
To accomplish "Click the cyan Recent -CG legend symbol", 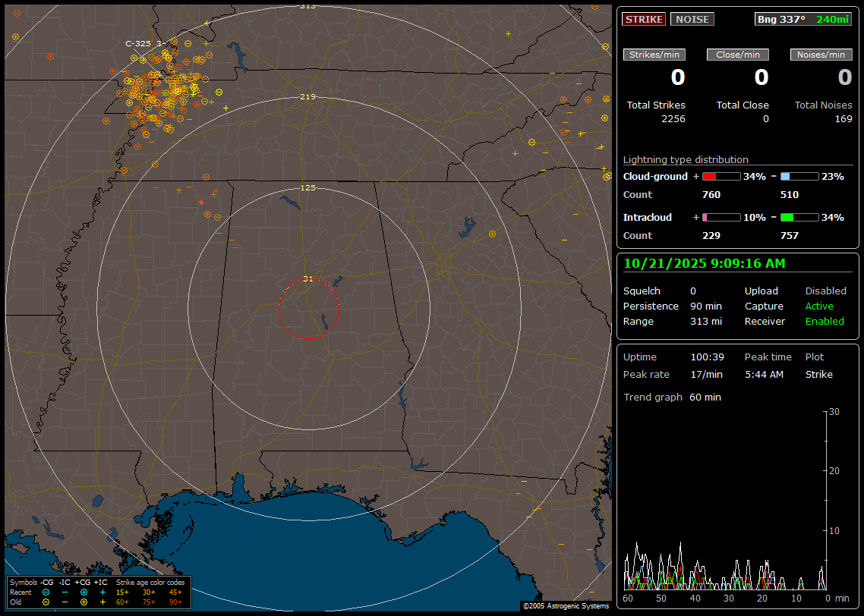I will 46,592.
